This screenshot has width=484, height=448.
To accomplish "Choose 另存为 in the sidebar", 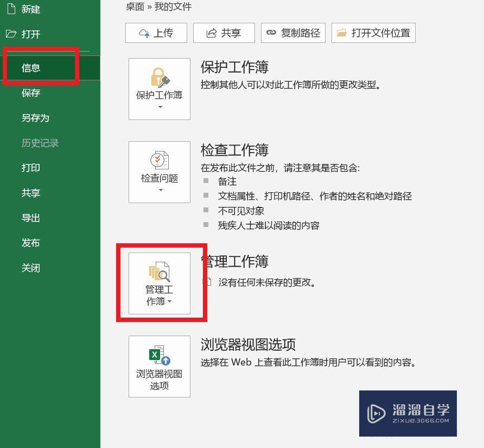I will [x=35, y=118].
